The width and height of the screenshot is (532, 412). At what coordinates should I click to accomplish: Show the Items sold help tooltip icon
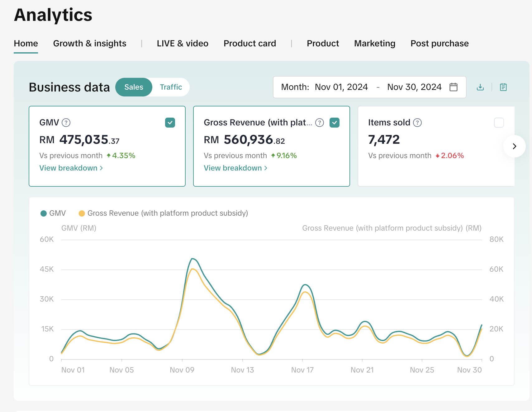(x=417, y=123)
